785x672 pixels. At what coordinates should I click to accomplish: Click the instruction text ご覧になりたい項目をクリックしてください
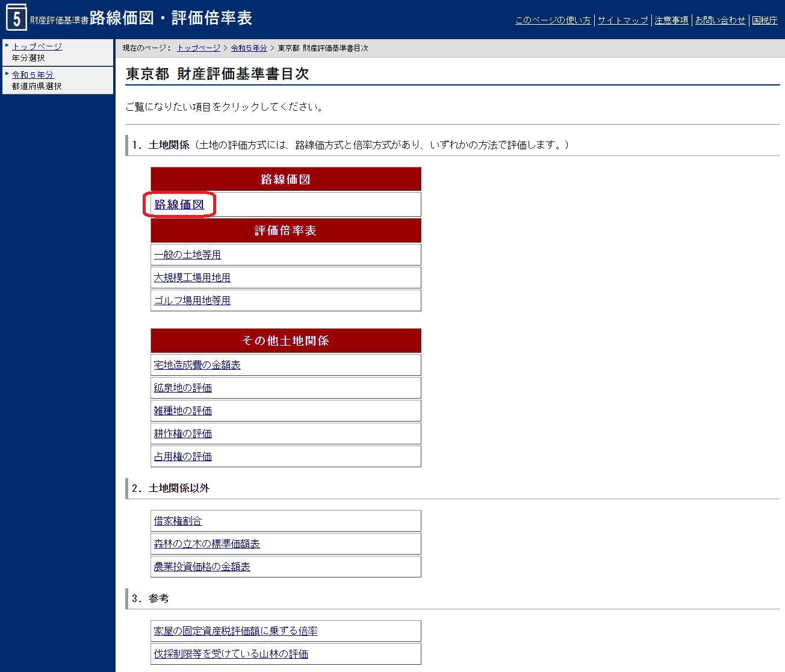pos(226,107)
